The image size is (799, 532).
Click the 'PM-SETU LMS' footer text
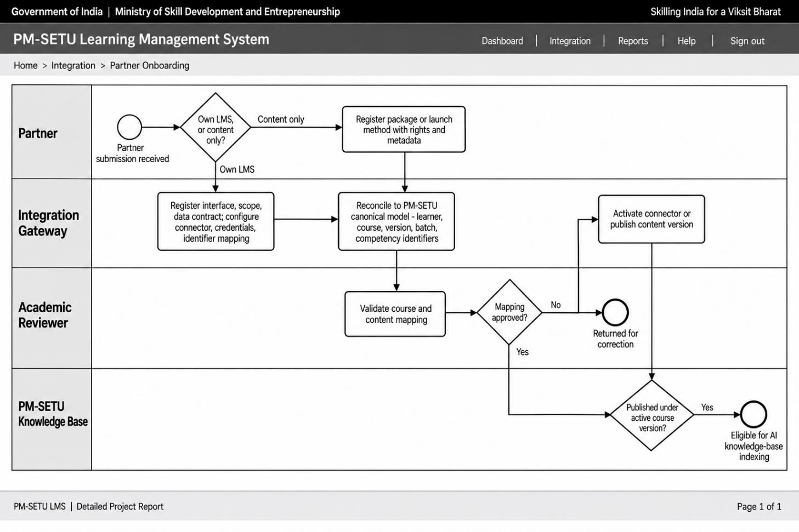pos(39,506)
